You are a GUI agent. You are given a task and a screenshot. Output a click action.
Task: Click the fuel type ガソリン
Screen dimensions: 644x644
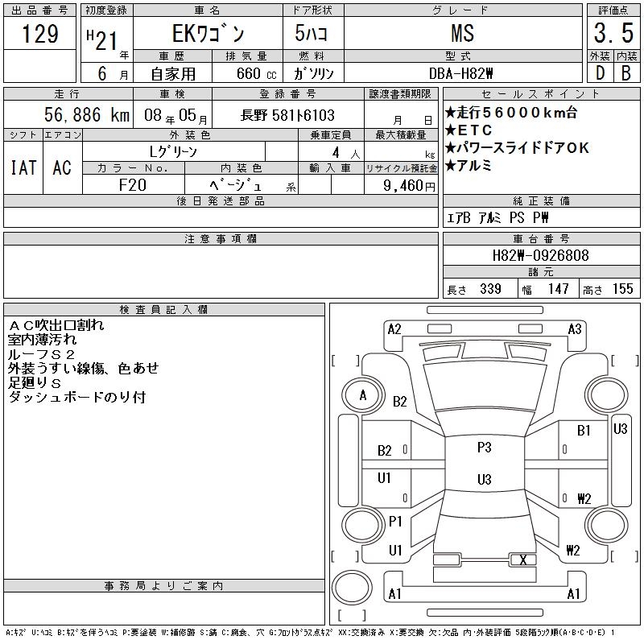point(313,73)
